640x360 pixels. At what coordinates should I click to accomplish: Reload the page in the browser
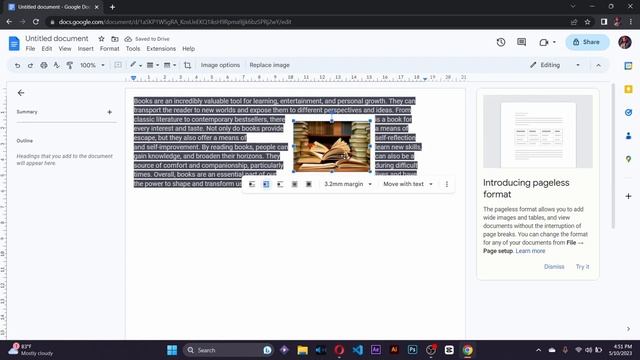click(36, 22)
